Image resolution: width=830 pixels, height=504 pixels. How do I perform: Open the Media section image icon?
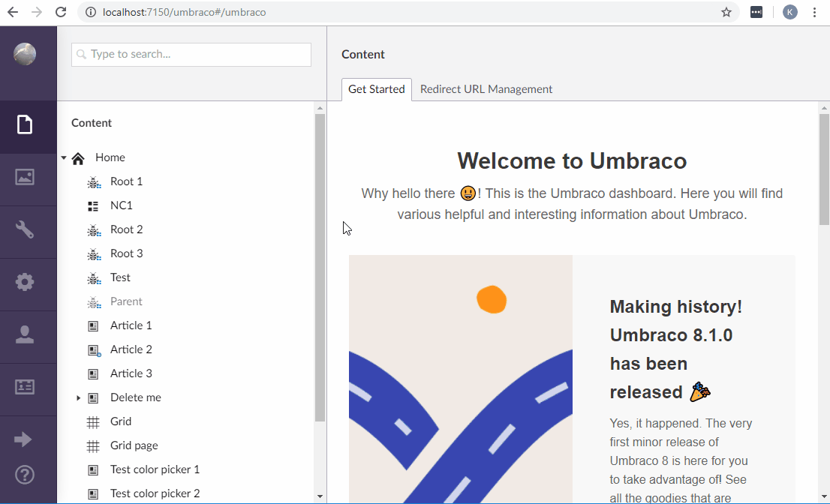tap(25, 177)
